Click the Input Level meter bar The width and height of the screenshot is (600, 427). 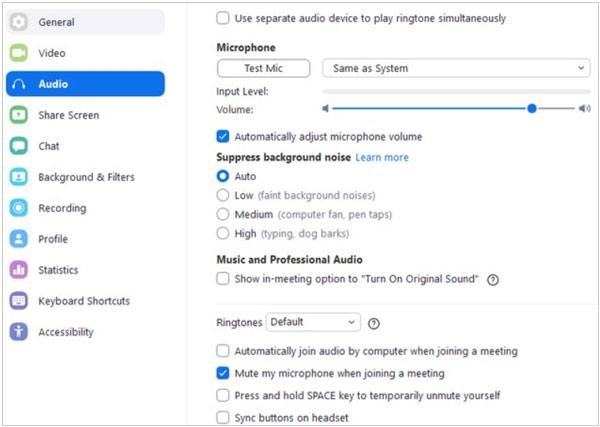(456, 91)
